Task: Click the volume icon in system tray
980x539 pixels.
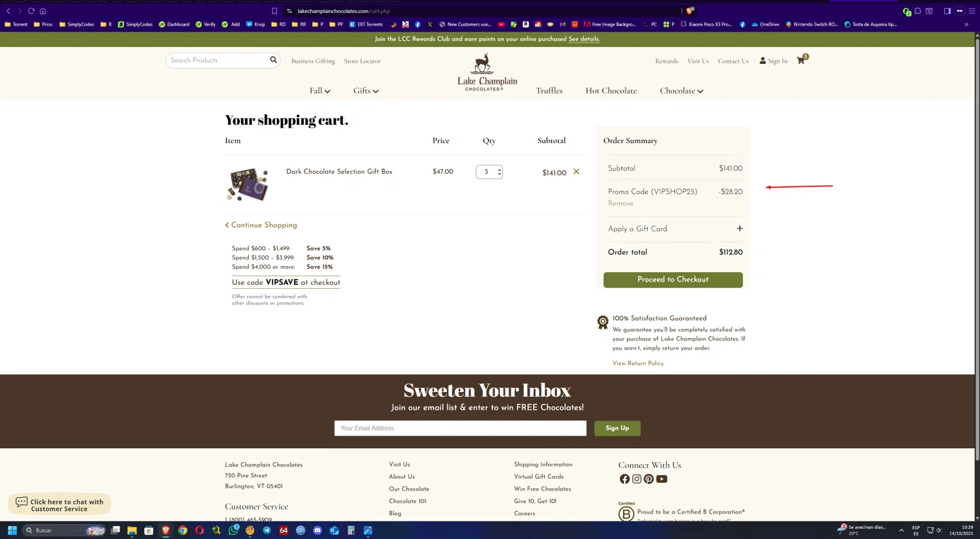Action: [x=939, y=531]
